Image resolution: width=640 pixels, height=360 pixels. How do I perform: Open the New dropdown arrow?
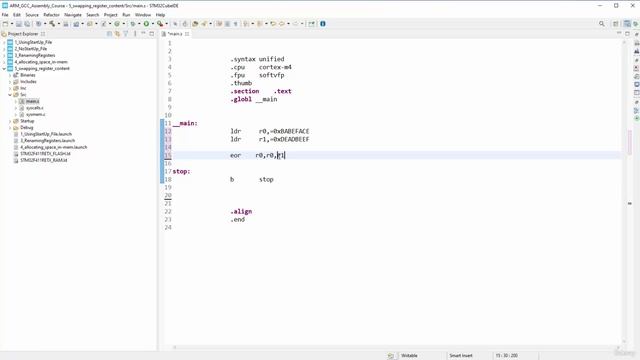(12, 24)
